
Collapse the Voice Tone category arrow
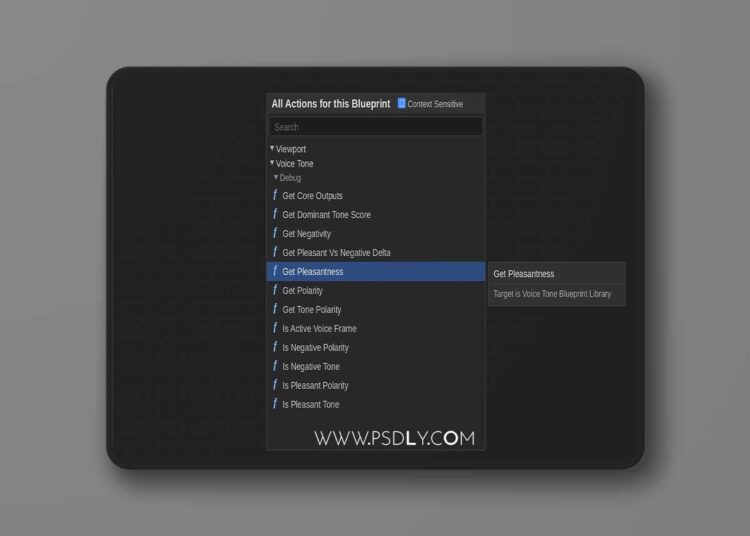(x=272, y=163)
